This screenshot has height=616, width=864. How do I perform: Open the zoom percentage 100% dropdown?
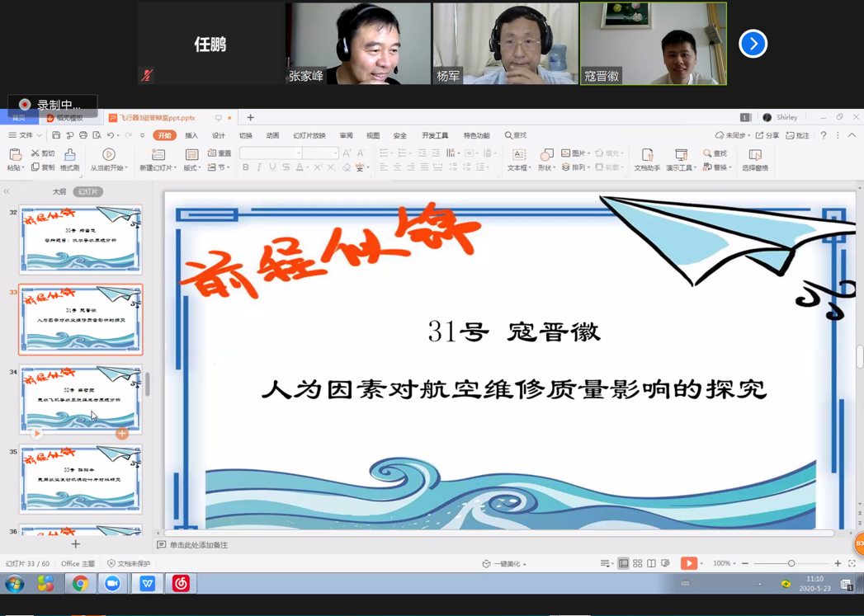click(724, 563)
